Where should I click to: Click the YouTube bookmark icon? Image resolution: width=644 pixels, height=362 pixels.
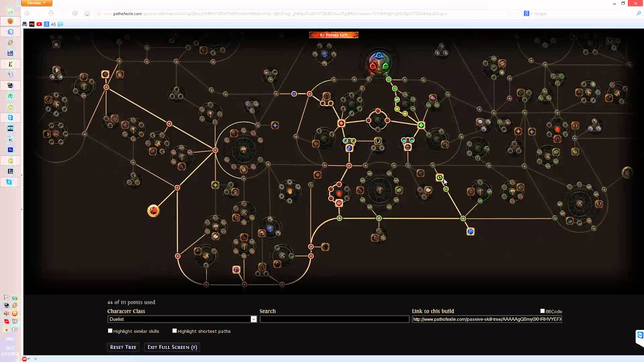click(39, 24)
